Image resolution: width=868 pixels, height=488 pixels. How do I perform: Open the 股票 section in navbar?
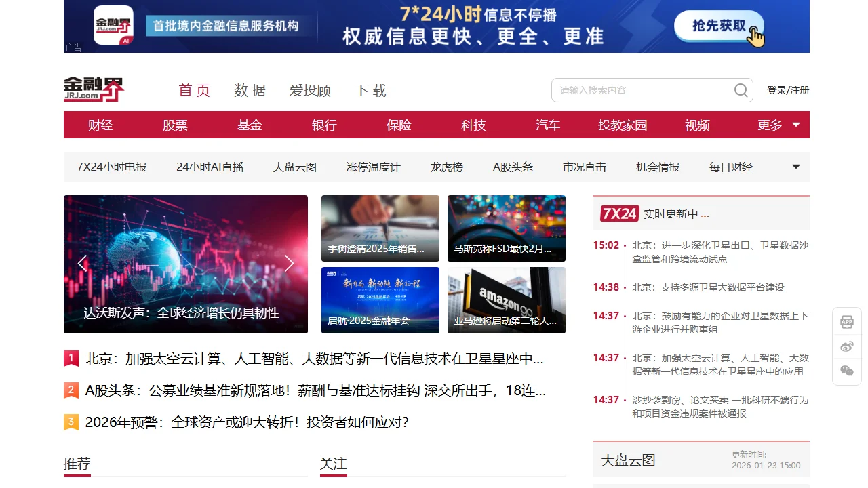click(175, 125)
